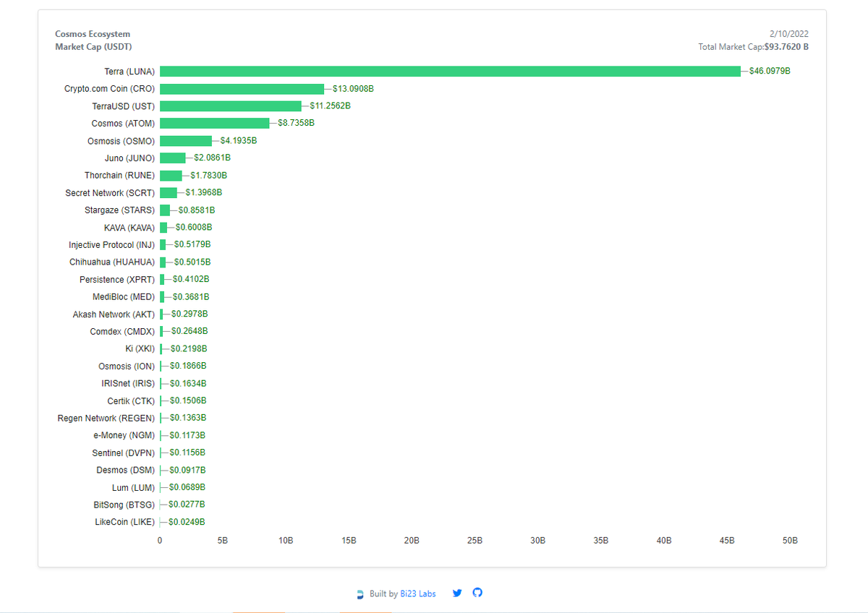
Task: Click the $0.0249B value label
Action: (x=187, y=522)
